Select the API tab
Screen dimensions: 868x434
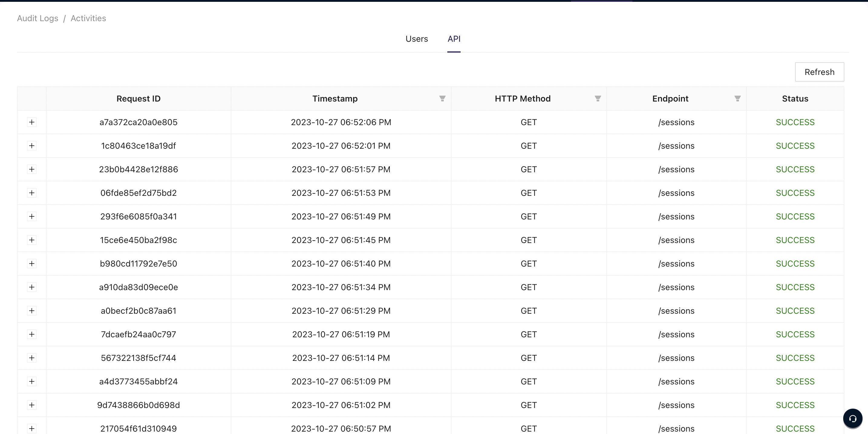point(454,39)
